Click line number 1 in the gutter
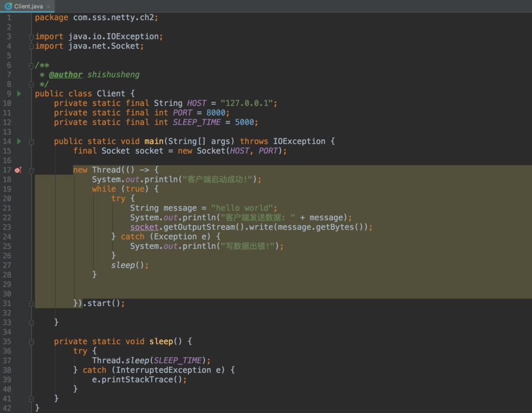The width and height of the screenshot is (532, 413). coord(9,18)
